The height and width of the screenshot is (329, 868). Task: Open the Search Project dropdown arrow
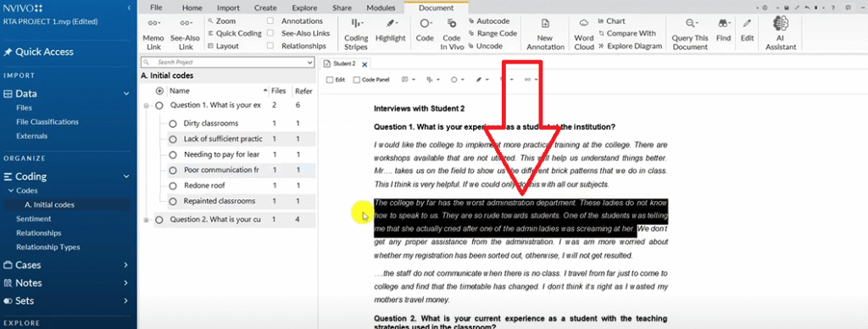[309, 63]
